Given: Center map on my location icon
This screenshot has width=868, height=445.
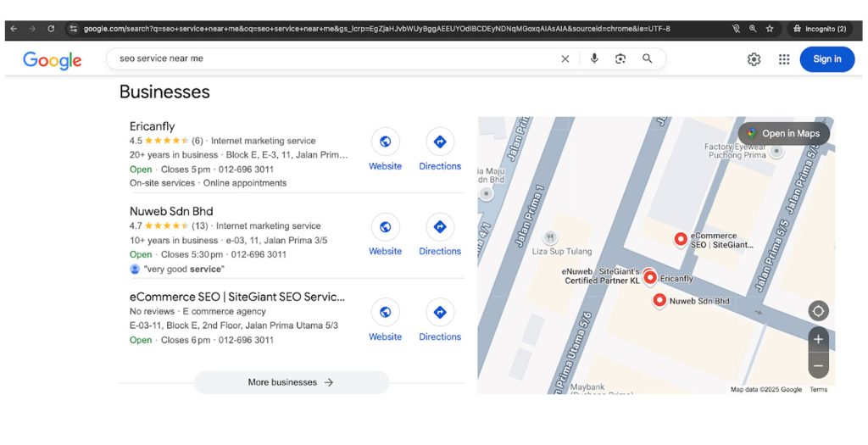Looking at the screenshot, I should [x=818, y=311].
